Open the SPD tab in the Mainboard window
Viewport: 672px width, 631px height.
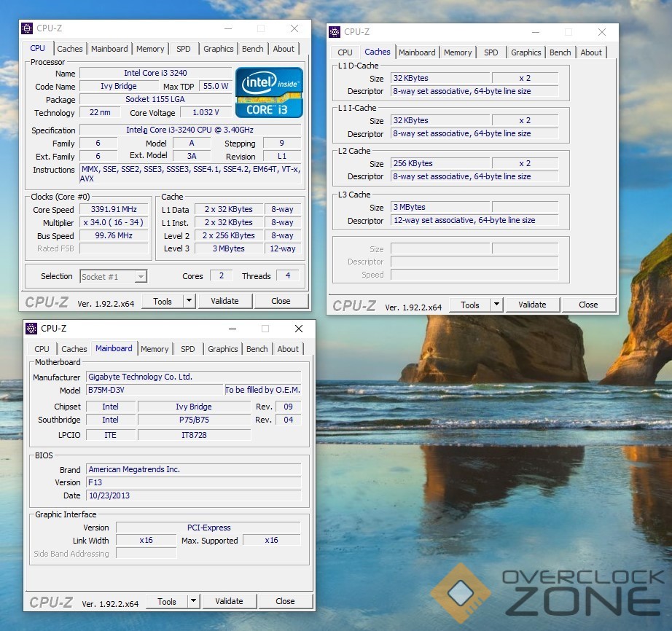click(x=188, y=349)
